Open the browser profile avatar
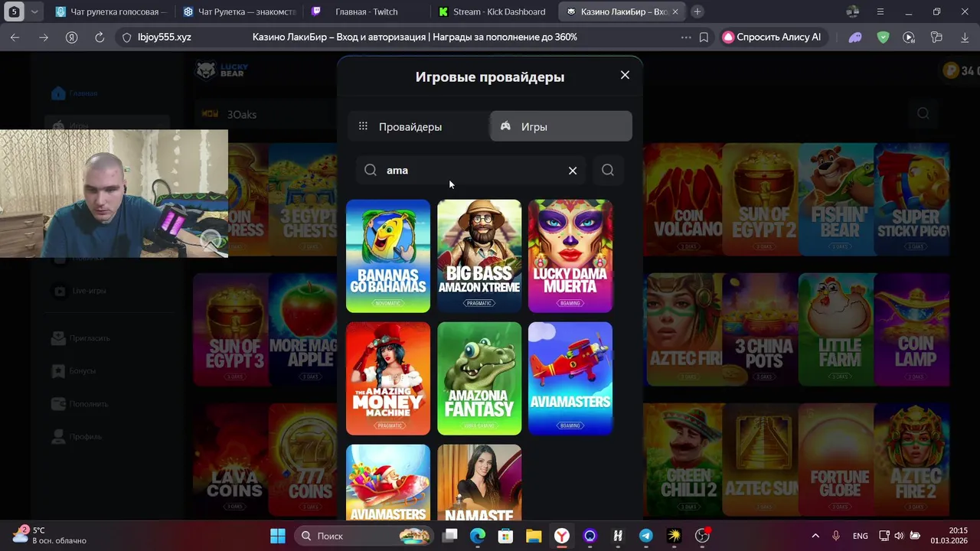 (853, 11)
